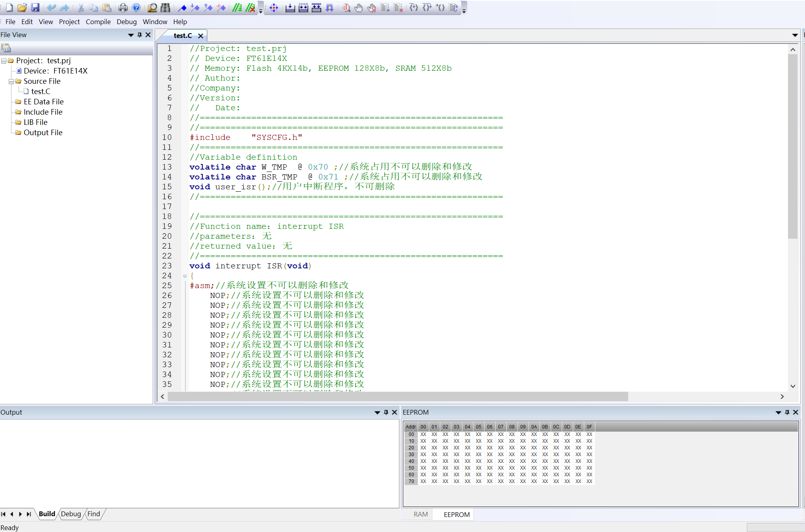805x532 pixels.
Task: Click the blue dotted cross toolbar icon
Action: click(274, 8)
